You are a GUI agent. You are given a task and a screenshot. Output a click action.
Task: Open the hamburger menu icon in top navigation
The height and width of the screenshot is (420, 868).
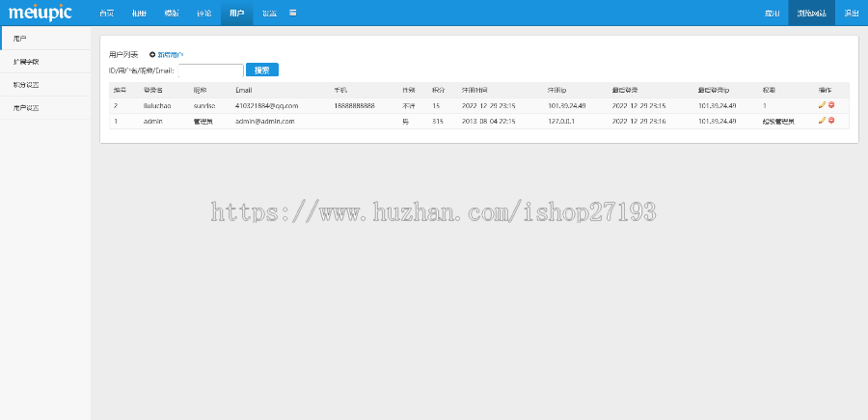[293, 13]
